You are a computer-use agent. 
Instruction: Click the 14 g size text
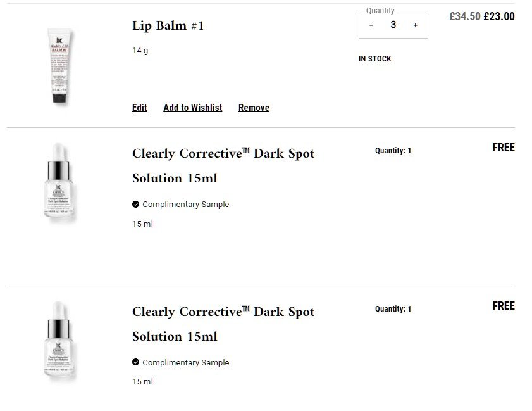(x=140, y=51)
